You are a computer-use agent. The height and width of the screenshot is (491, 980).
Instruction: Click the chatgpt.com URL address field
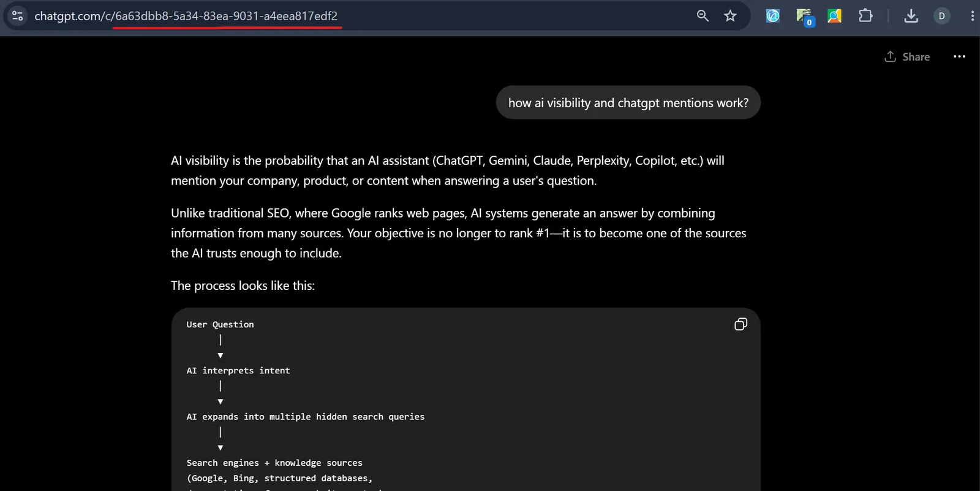pos(186,16)
